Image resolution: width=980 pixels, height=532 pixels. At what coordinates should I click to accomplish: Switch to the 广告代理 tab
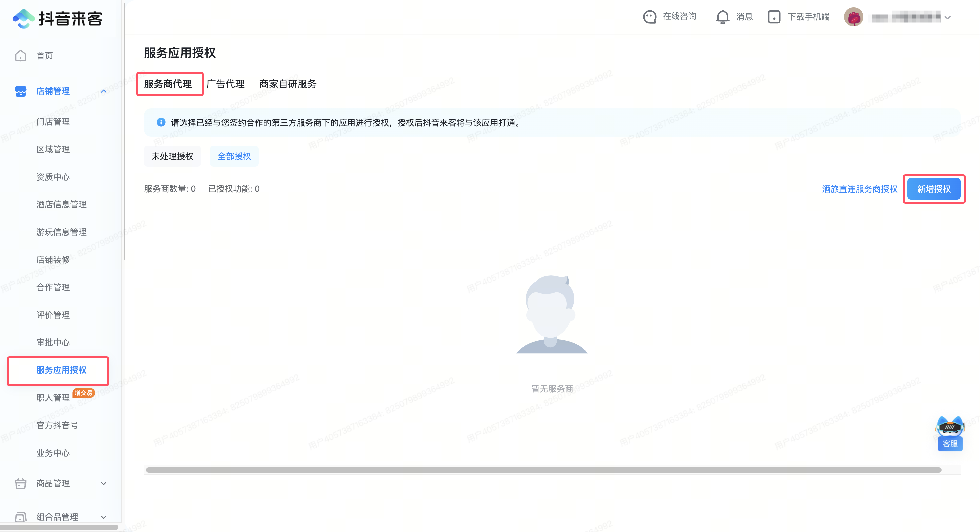(x=226, y=84)
